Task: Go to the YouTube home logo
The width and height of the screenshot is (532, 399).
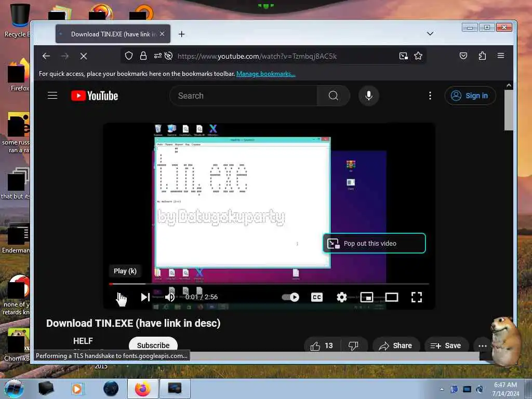Action: (x=95, y=96)
